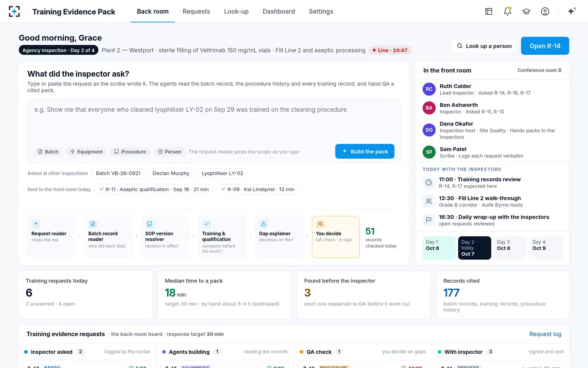Click the notifications bell icon
Image resolution: width=588 pixels, height=368 pixels.
(508, 11)
